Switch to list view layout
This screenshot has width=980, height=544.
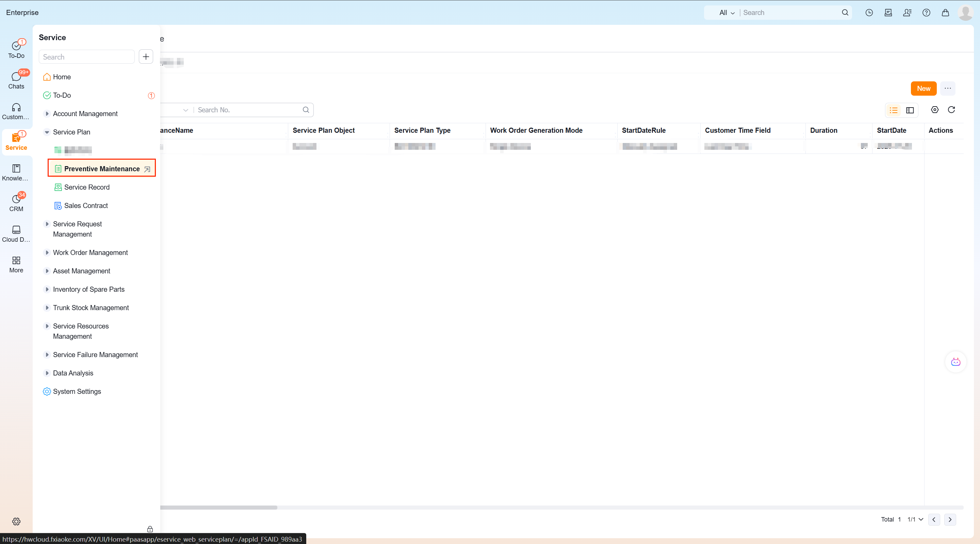point(894,110)
